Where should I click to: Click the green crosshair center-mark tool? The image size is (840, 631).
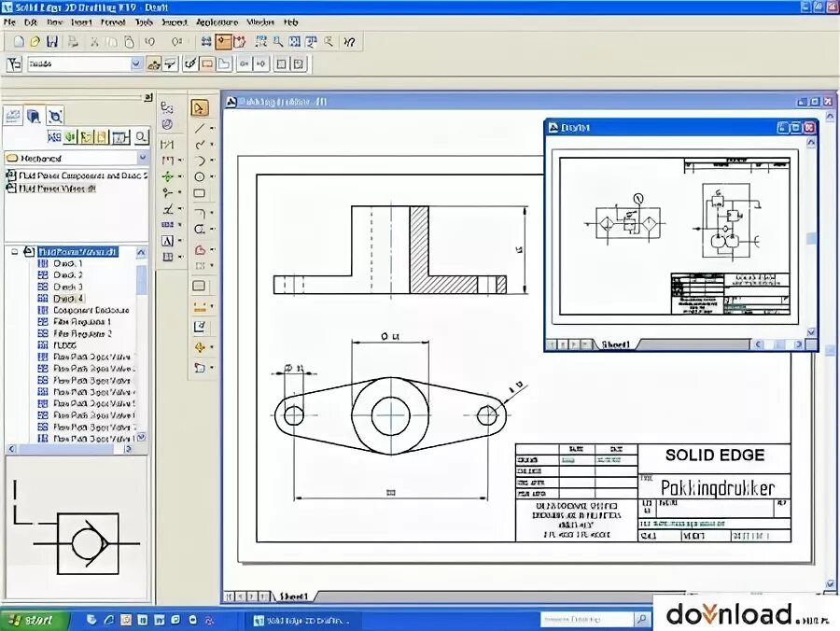point(168,176)
